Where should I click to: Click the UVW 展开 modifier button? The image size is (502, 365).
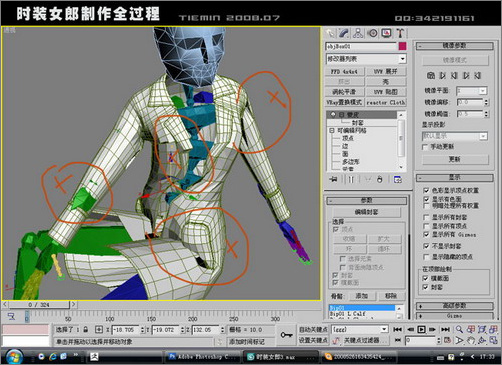pos(386,71)
